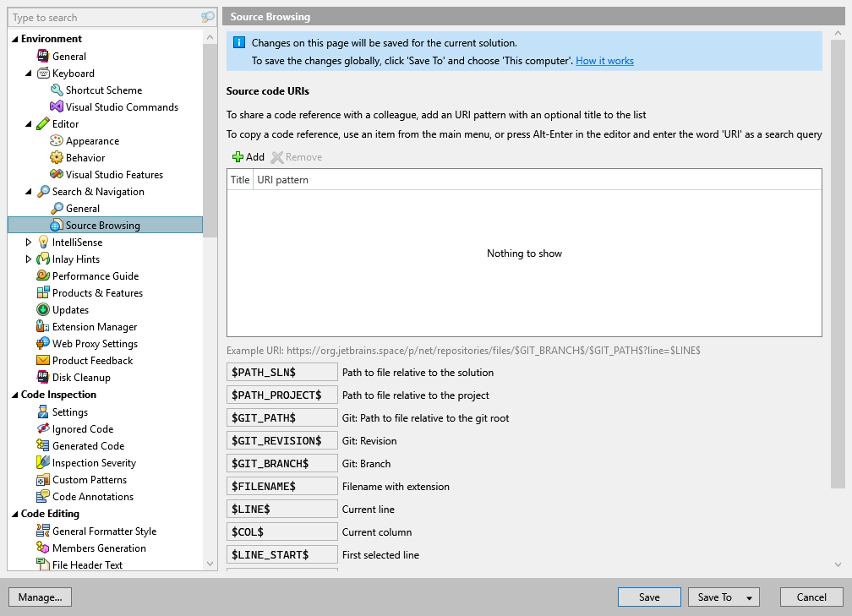The image size is (852, 616).
Task: Click the Generated Code icon
Action: coord(43,445)
